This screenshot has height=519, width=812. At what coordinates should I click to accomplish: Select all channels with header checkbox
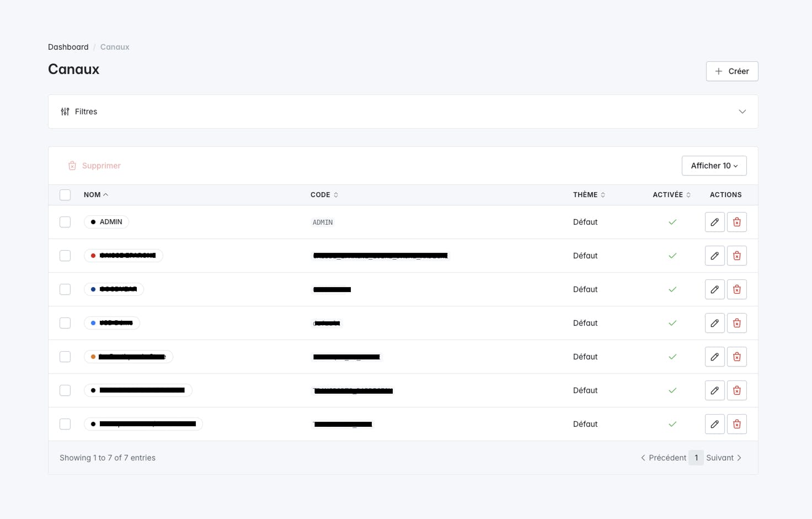click(x=65, y=195)
